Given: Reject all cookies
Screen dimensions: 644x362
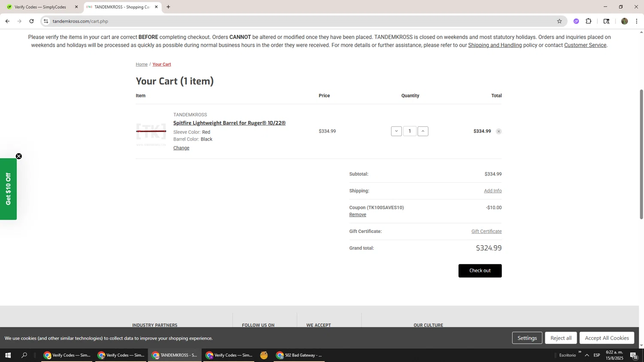Looking at the screenshot, I should coord(561,338).
